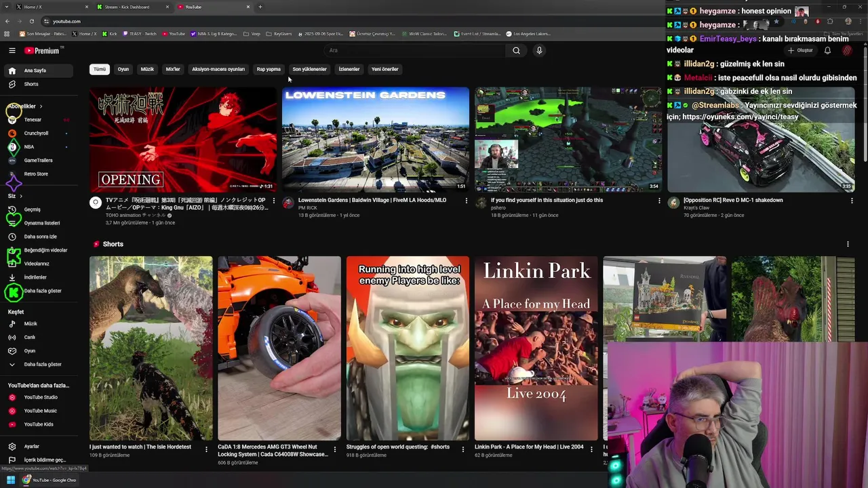Screen dimensions: 868x488
Task: Expand Daha fazla göster under Siz
Action: click(x=39, y=291)
